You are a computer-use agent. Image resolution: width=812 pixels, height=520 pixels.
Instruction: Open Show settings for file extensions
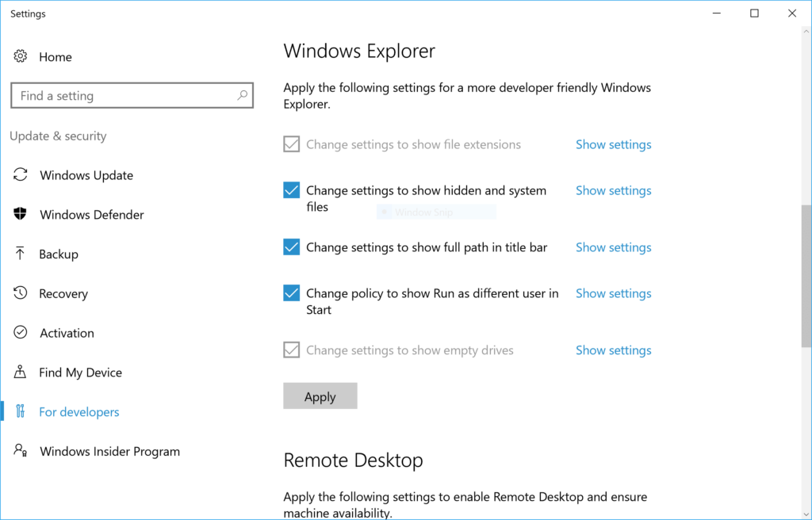pos(613,144)
